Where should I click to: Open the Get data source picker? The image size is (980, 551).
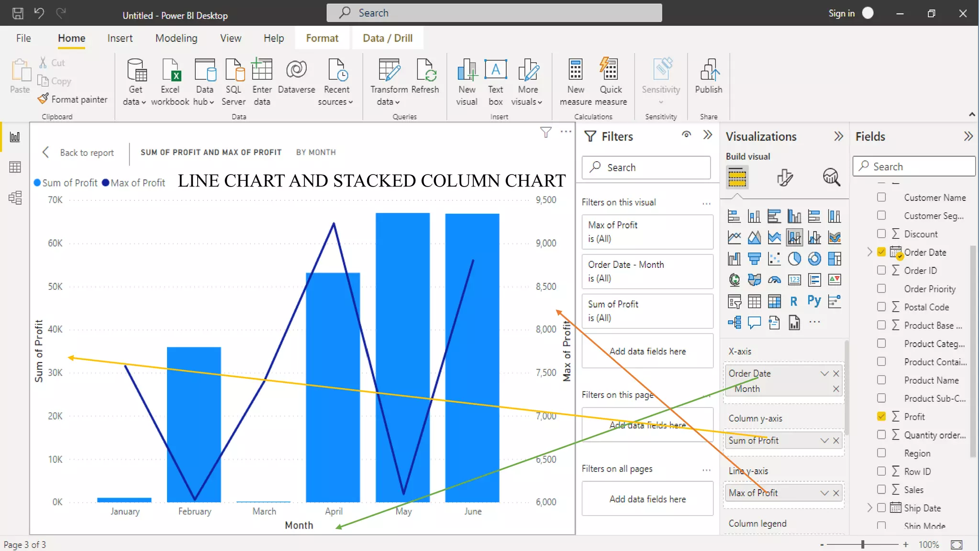(x=135, y=82)
